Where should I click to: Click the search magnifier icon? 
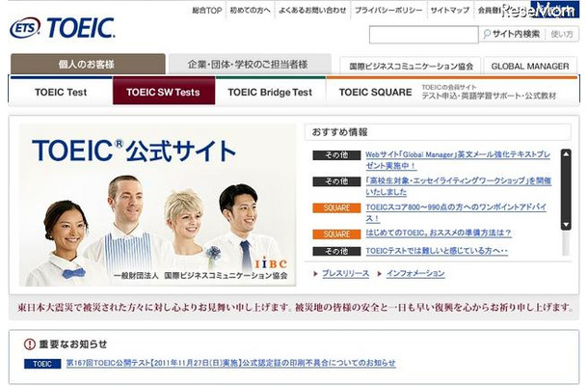pyautogui.click(x=487, y=34)
